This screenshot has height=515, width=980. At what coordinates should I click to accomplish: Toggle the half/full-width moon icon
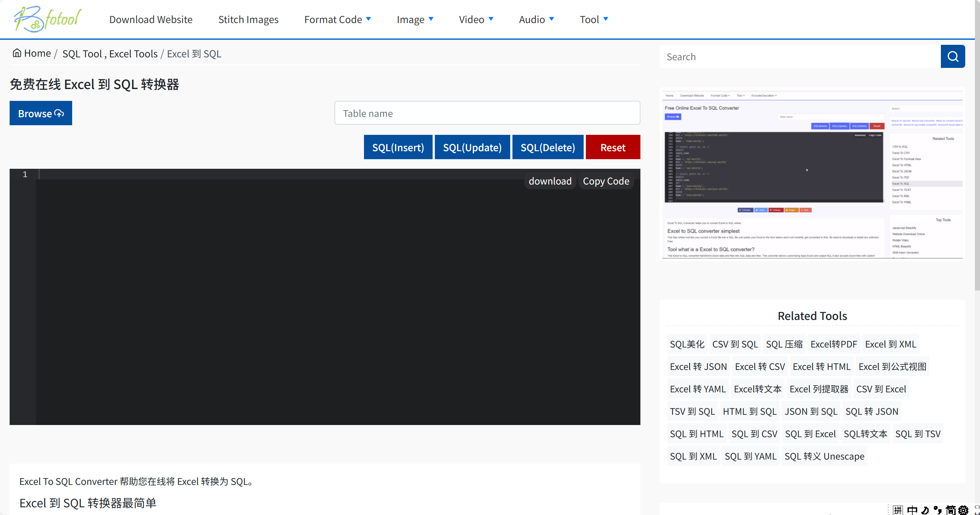[x=925, y=510]
